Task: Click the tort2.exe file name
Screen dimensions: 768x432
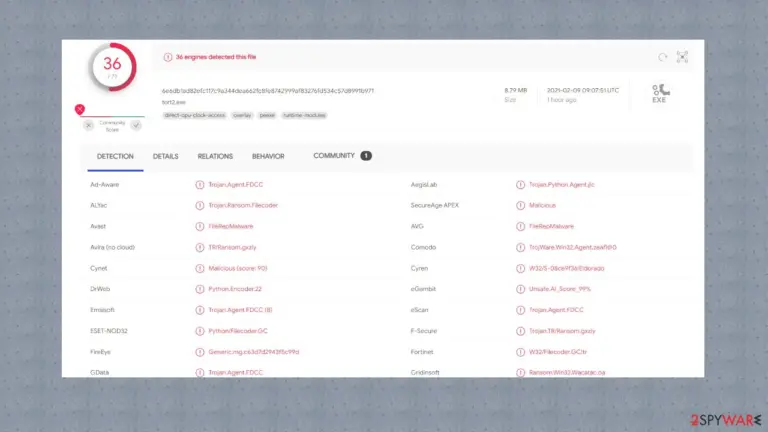Action: point(174,102)
